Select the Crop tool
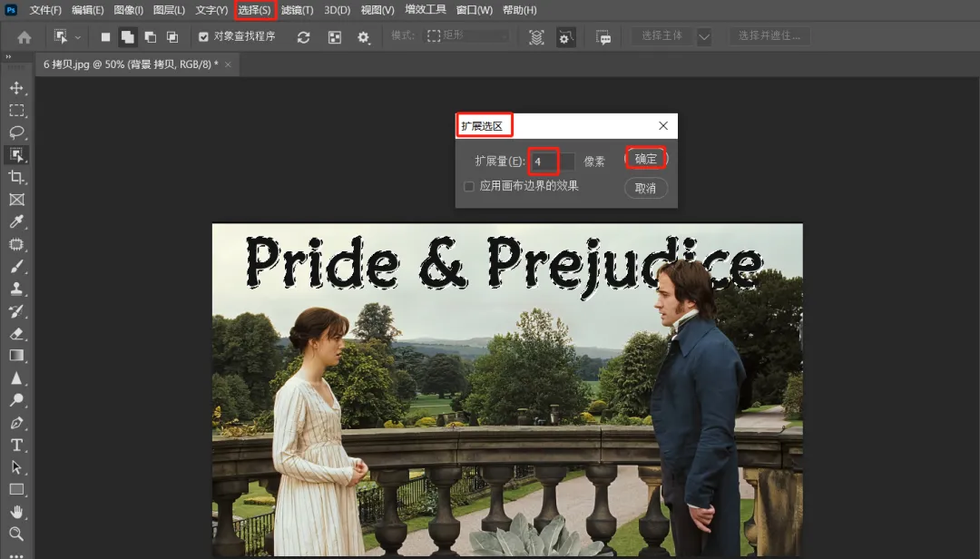Screen dimensions: 980x559 pos(17,177)
